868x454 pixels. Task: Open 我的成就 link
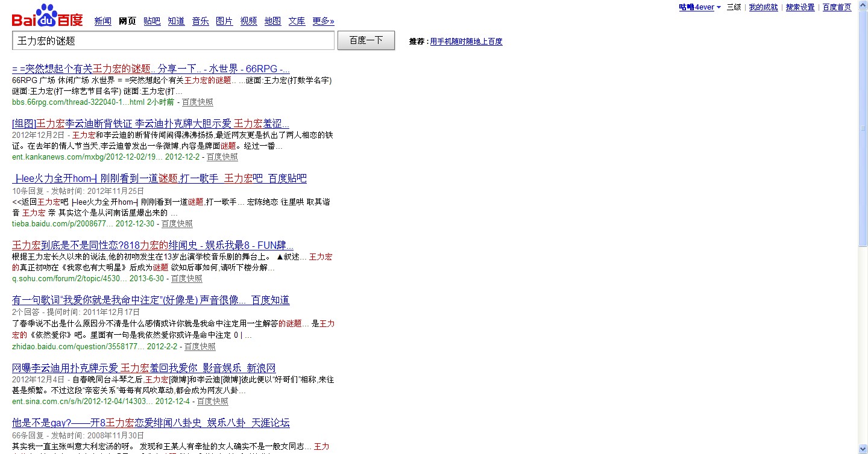click(x=763, y=7)
